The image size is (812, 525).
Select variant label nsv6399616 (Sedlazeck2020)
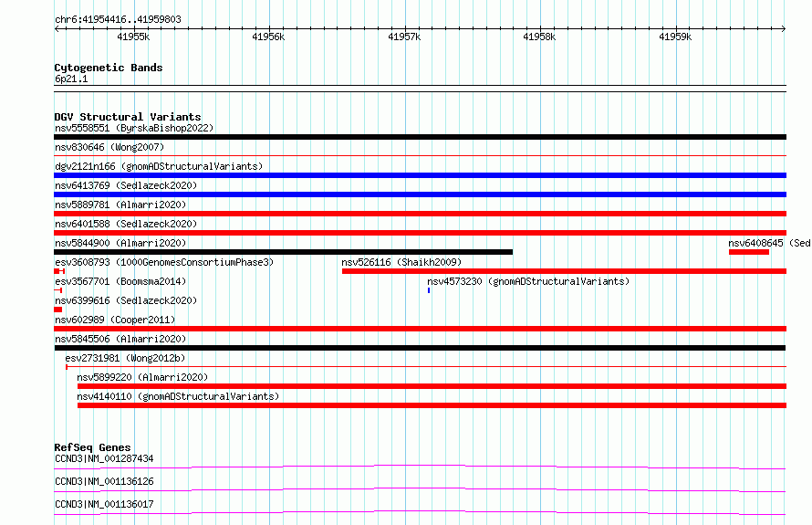[126, 300]
